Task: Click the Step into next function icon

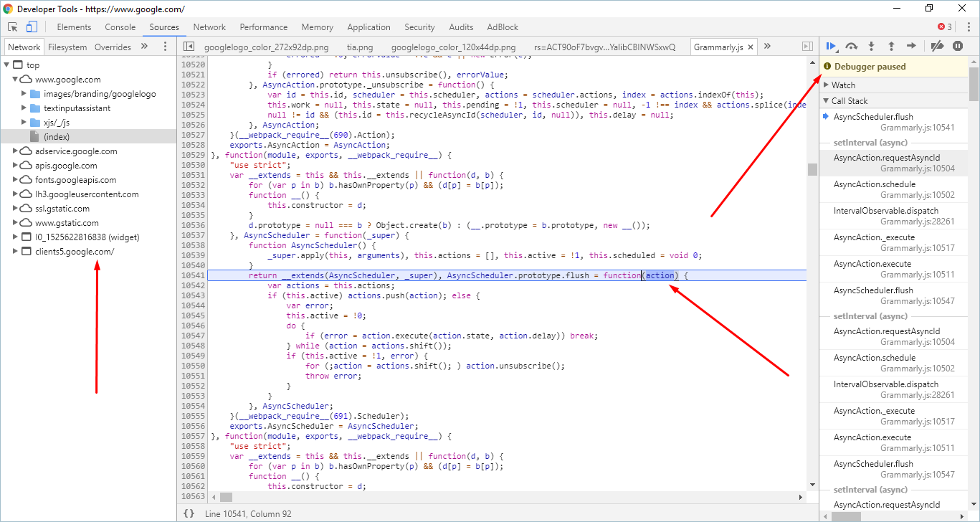Action: pos(872,47)
